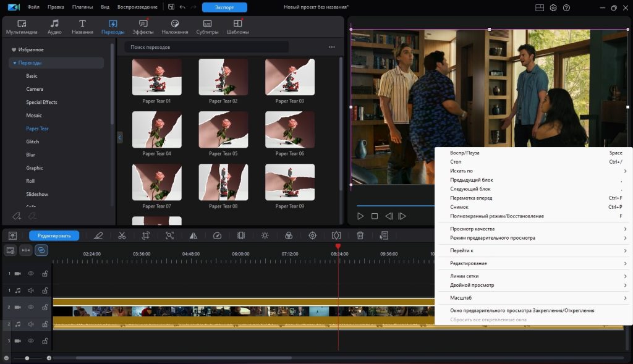Mute audio track 2 speaker icon
The height and width of the screenshot is (364, 633).
31,324
